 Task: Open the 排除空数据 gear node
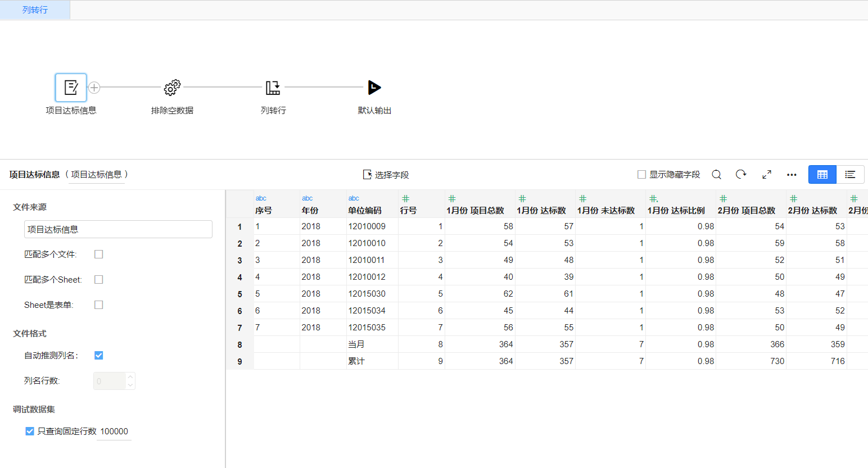click(x=172, y=88)
